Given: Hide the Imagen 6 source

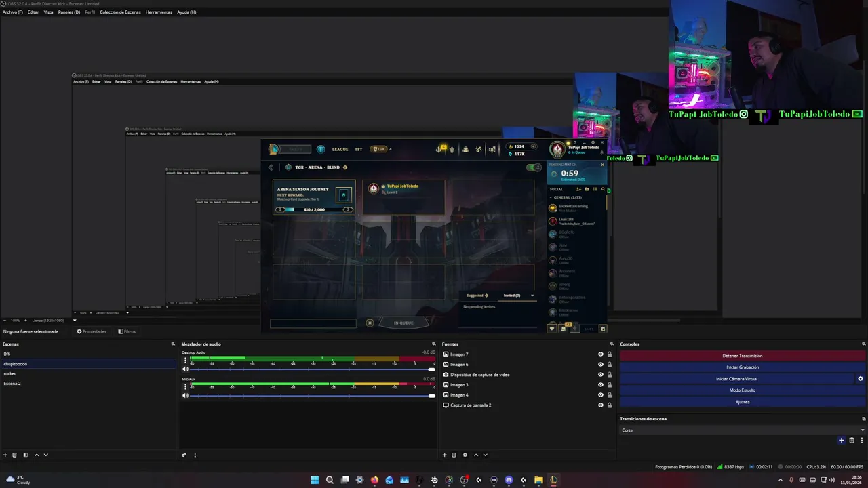Looking at the screenshot, I should pos(600,365).
